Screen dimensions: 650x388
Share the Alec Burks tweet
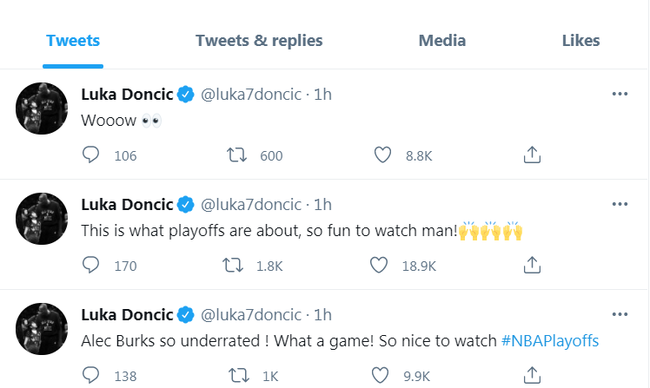pos(532,375)
